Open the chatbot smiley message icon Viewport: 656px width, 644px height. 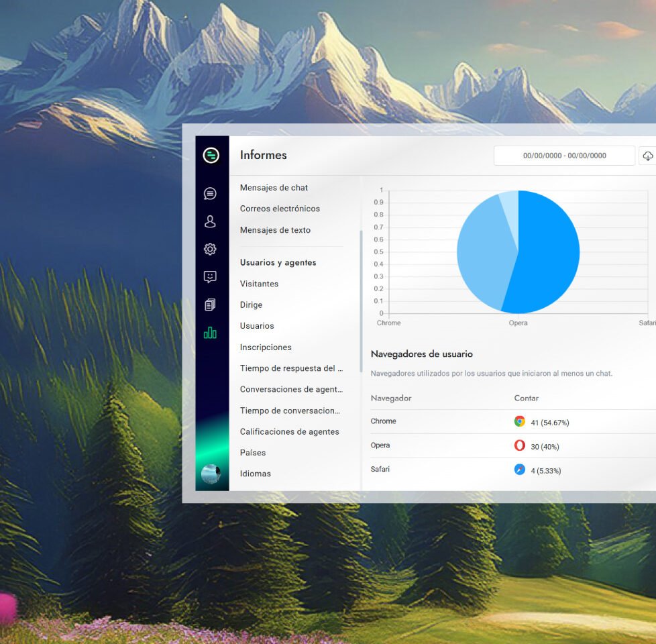click(x=210, y=277)
